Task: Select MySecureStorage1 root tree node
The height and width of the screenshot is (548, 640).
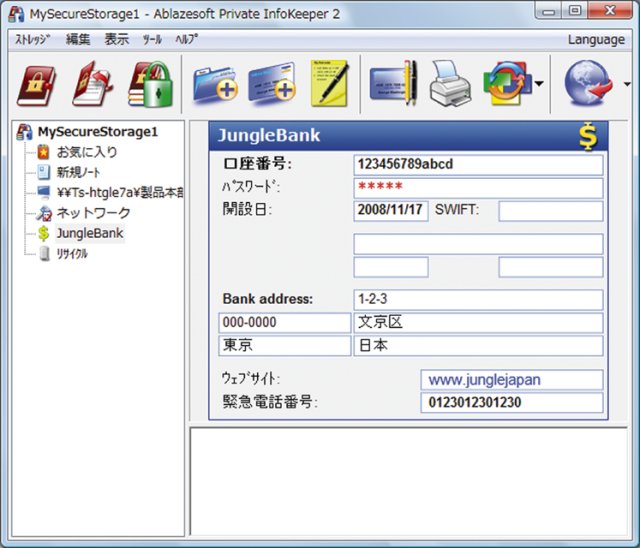Action: point(98,132)
